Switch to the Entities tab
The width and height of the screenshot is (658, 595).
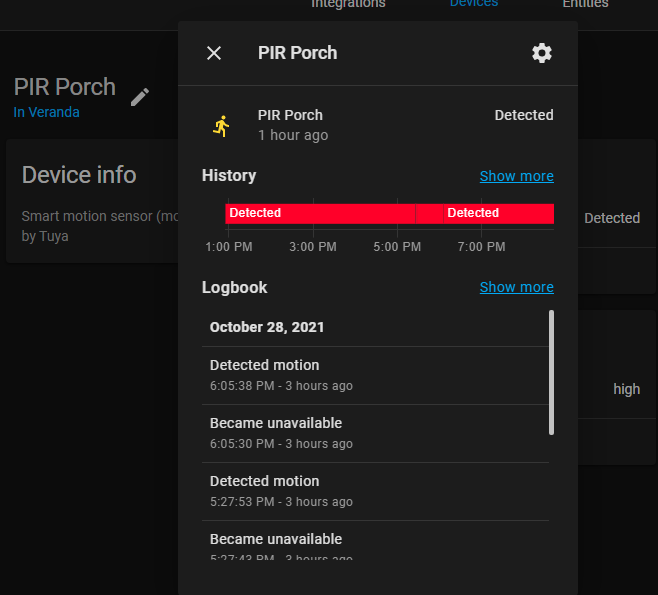pyautogui.click(x=585, y=4)
